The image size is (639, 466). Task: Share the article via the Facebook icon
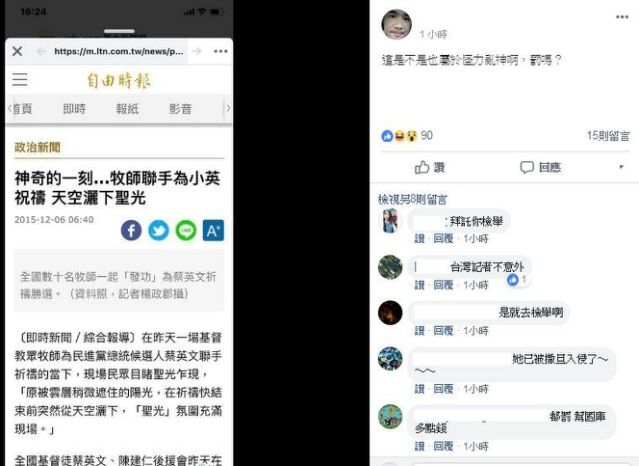click(x=131, y=230)
